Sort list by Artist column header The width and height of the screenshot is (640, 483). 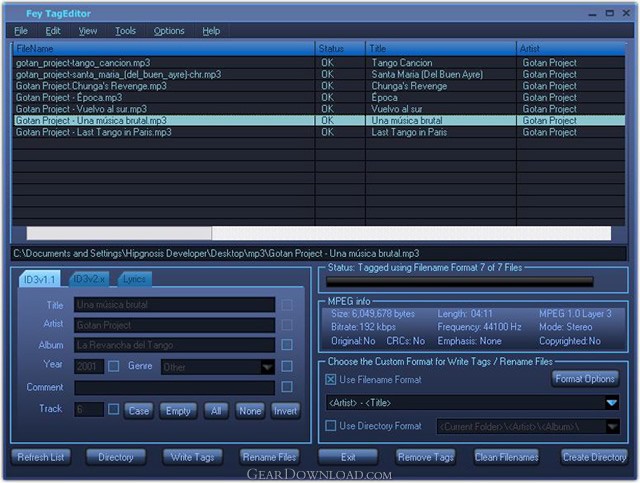click(x=571, y=49)
